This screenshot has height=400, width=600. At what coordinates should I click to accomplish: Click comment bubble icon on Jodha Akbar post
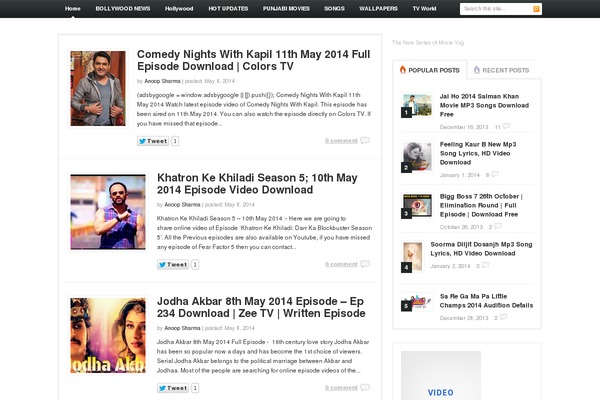point(365,387)
